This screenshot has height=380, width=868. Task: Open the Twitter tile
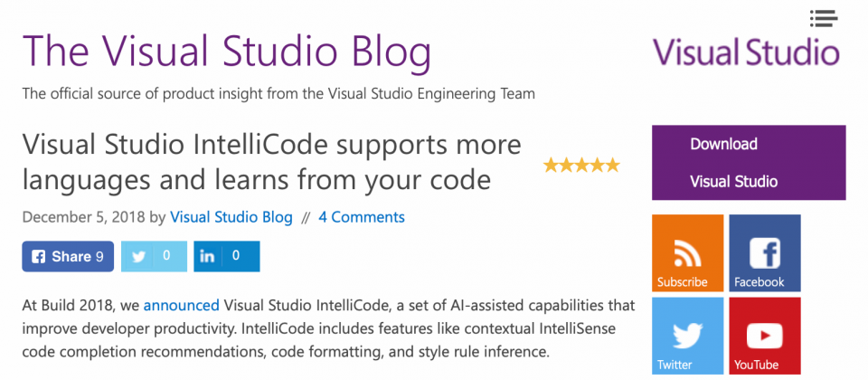point(687,336)
